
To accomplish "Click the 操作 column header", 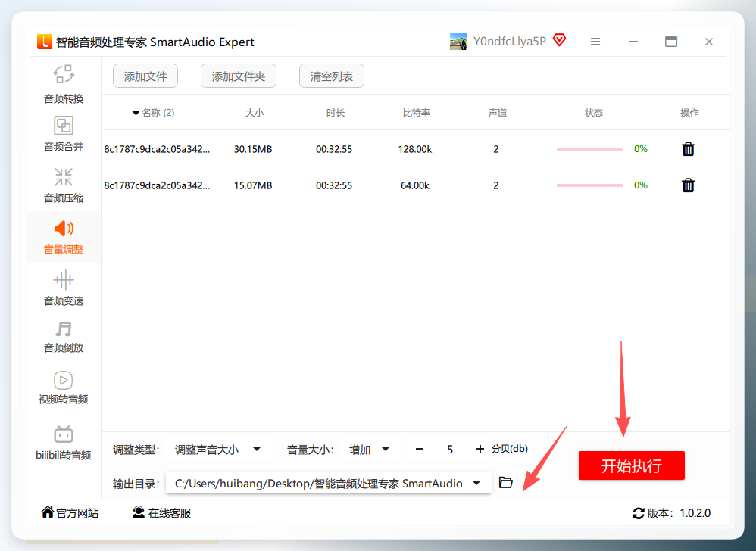I will click(x=689, y=113).
